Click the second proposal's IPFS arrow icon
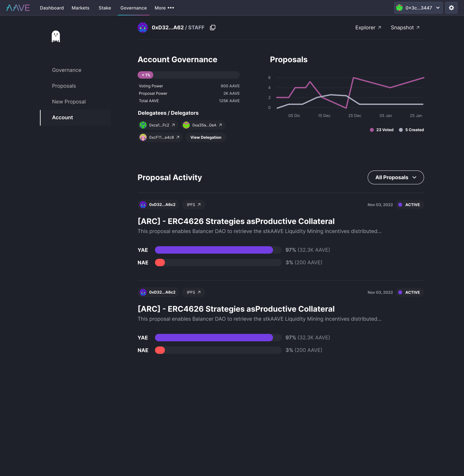Screen dimensions: 464x476 [x=199, y=292]
